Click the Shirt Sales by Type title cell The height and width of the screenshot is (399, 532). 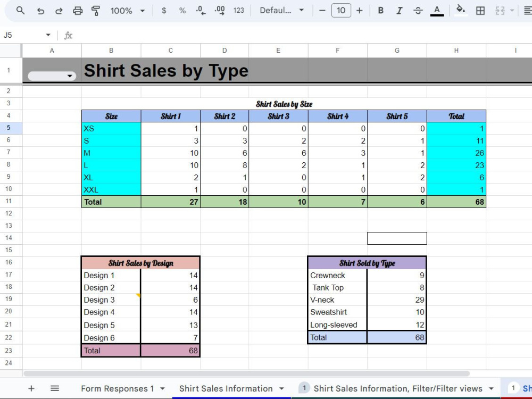pyautogui.click(x=166, y=71)
